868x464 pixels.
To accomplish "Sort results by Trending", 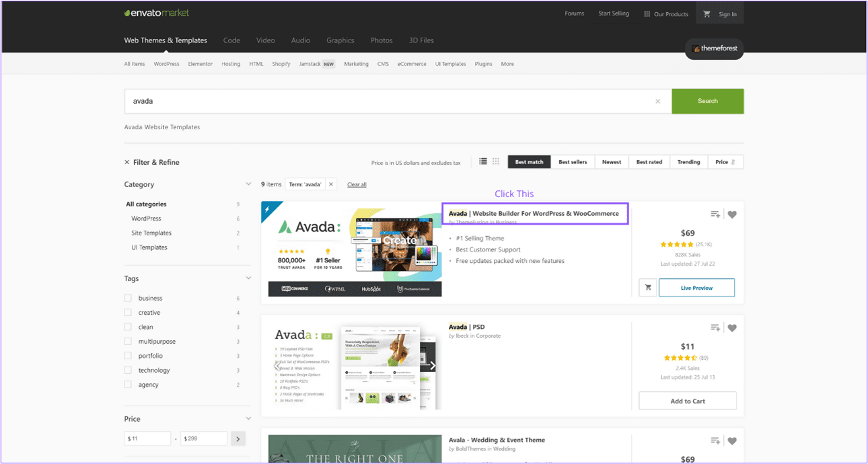I will (x=688, y=162).
